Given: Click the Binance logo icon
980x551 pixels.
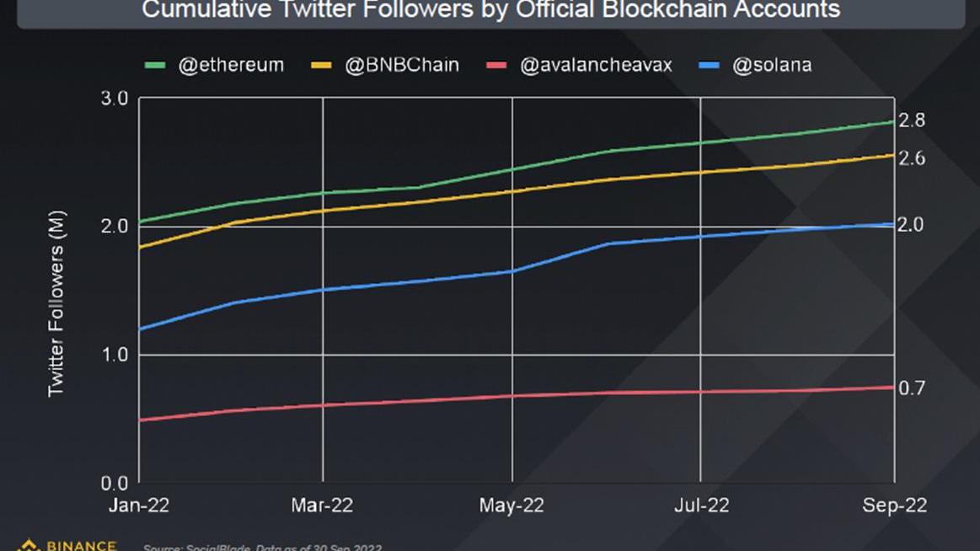Looking at the screenshot, I should (28, 545).
